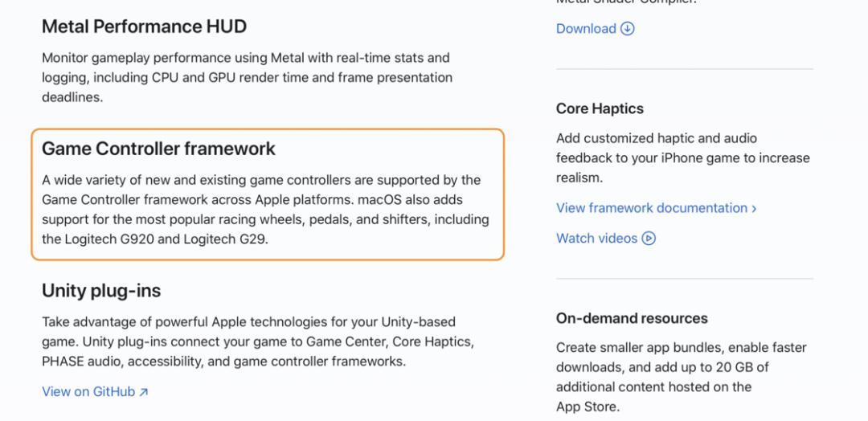The image size is (868, 421).
Task: Click the Unity plug-ins description paragraph
Action: pos(257,341)
